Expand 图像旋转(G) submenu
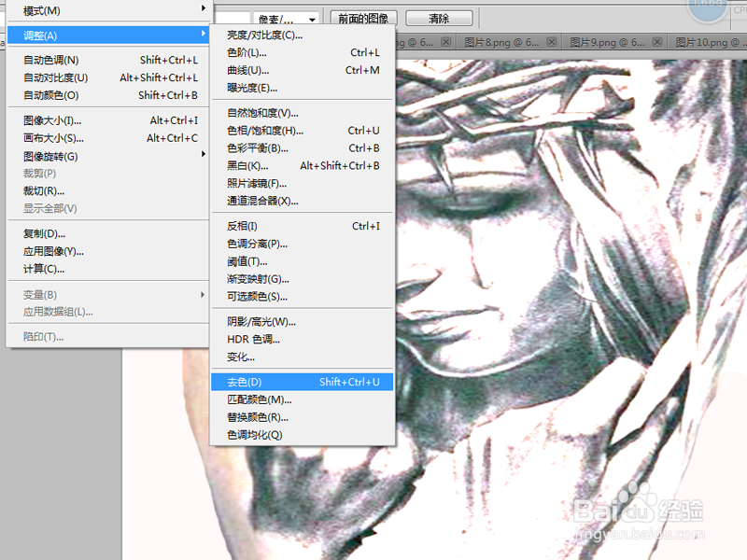 [x=108, y=156]
